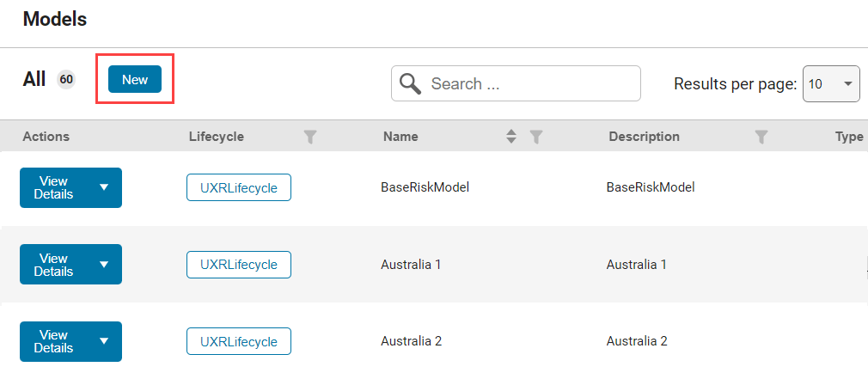
Task: Open the Lifecycle column filter
Action: click(310, 137)
